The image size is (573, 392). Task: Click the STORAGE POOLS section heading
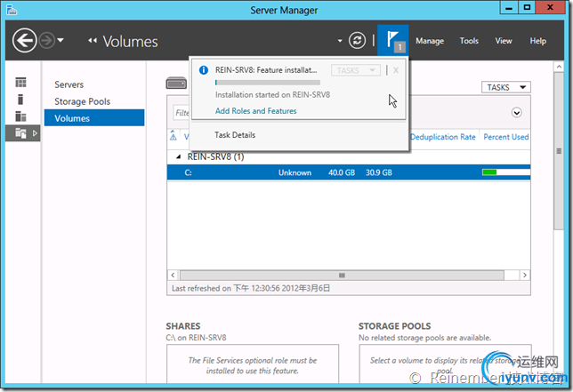click(x=394, y=326)
